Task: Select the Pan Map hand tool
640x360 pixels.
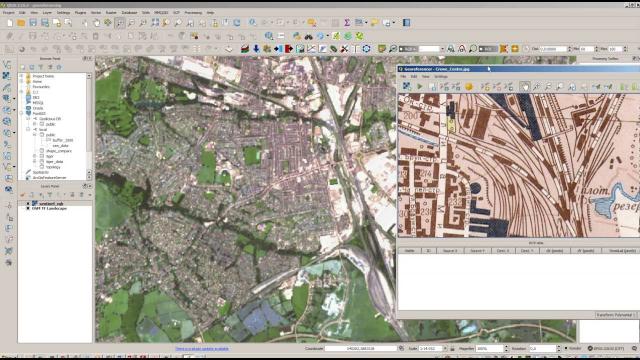Action: click(x=96, y=23)
